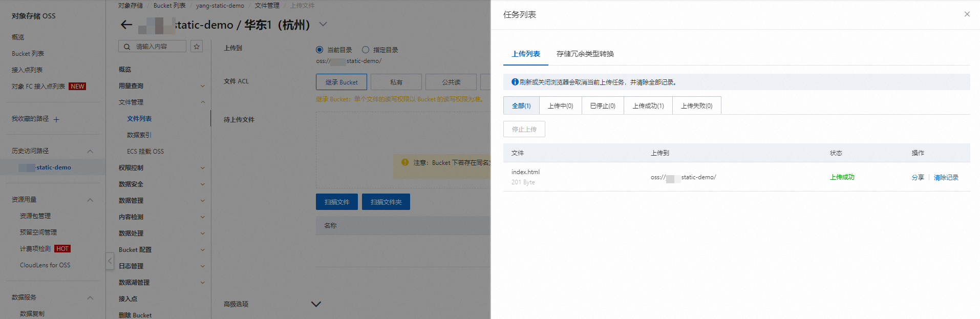Choose 继承 Bucket ACL option
Viewport: 980px width, 319px height.
[342, 82]
